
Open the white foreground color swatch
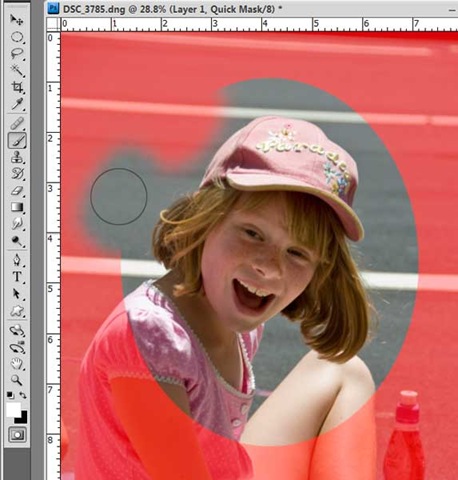pos(13,409)
